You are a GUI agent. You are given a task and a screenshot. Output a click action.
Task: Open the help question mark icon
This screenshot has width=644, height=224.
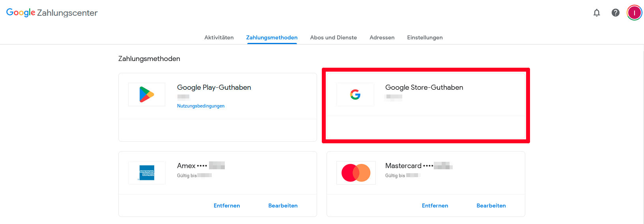click(616, 13)
